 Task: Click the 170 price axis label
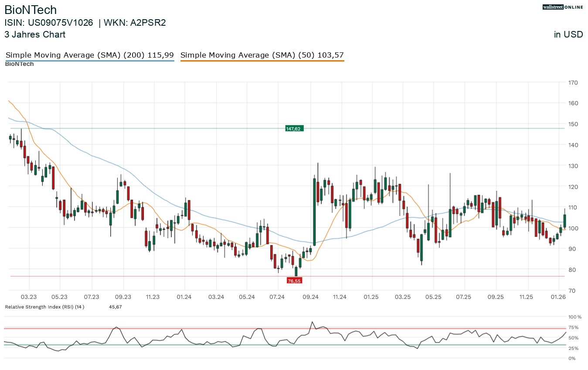573,82
